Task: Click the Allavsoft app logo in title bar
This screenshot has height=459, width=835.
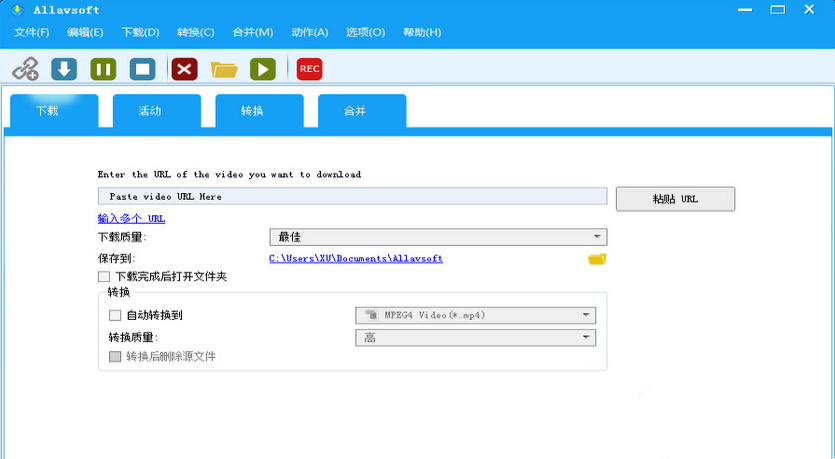Action: (18, 10)
